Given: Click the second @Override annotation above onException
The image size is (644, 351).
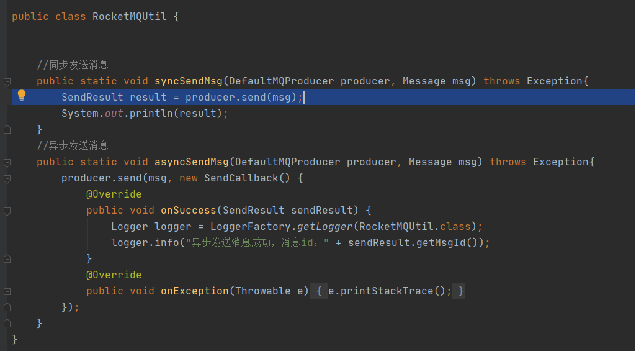Looking at the screenshot, I should pos(114,275).
